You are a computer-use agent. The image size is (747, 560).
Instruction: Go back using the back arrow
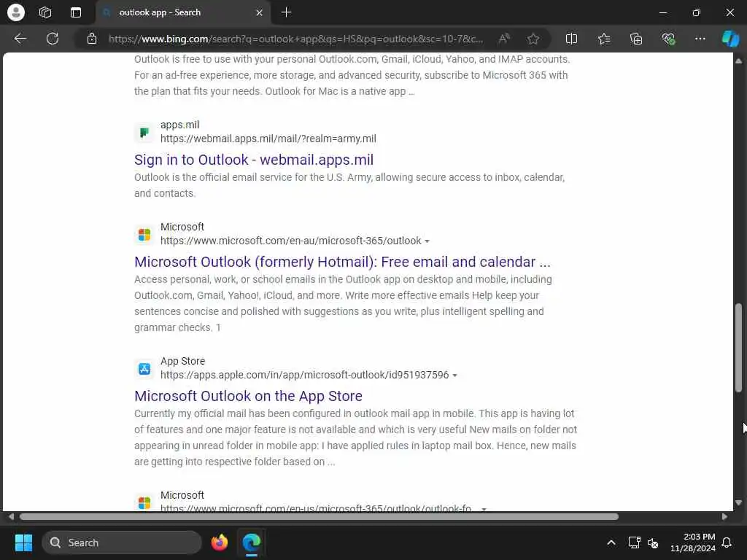pos(20,39)
